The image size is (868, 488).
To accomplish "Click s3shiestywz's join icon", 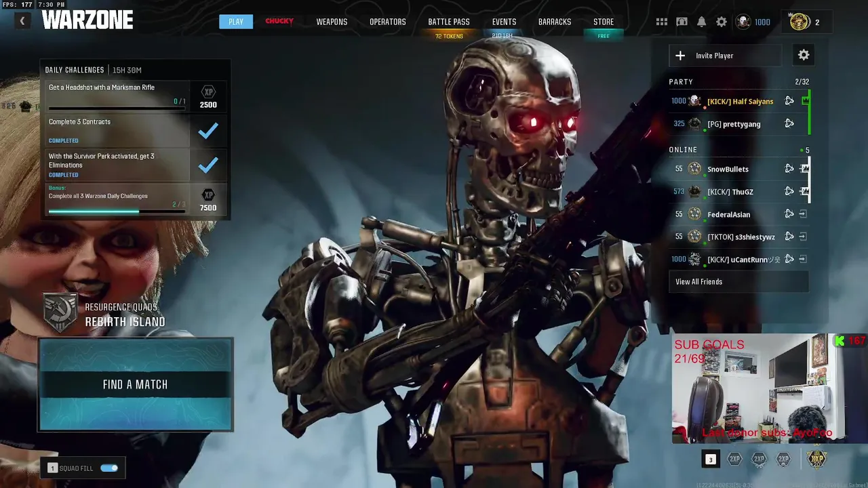I will click(803, 237).
